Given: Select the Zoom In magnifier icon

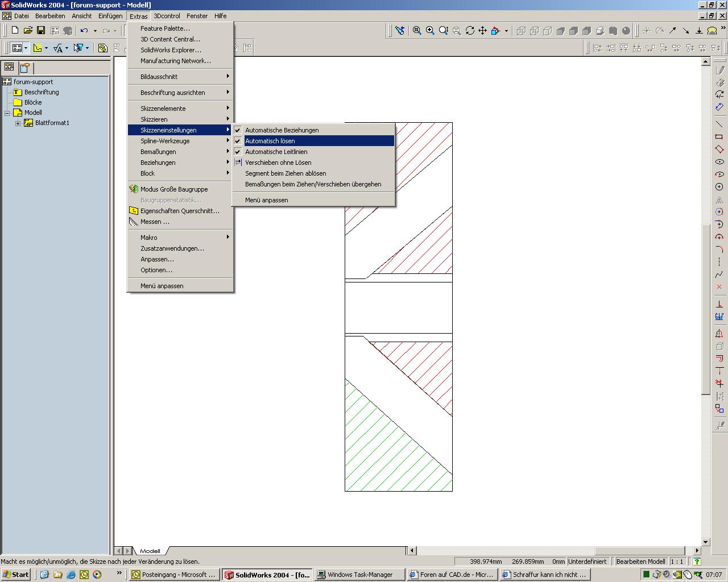Looking at the screenshot, I should click(430, 31).
